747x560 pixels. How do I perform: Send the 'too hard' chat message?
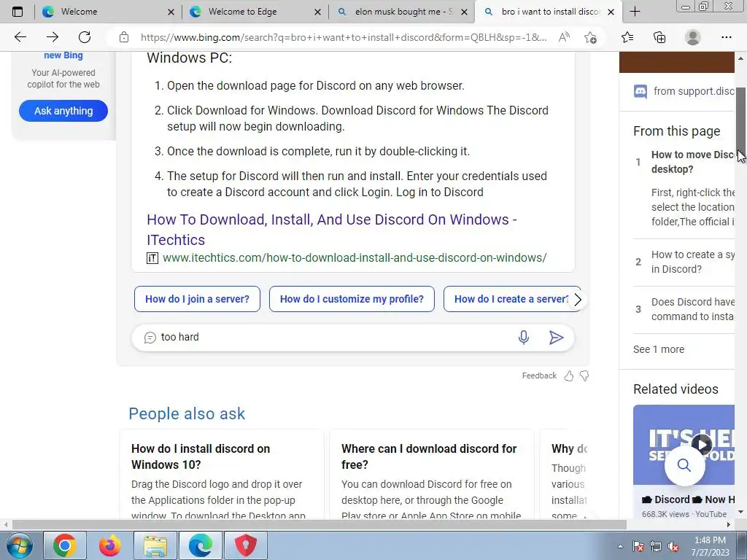pos(556,337)
